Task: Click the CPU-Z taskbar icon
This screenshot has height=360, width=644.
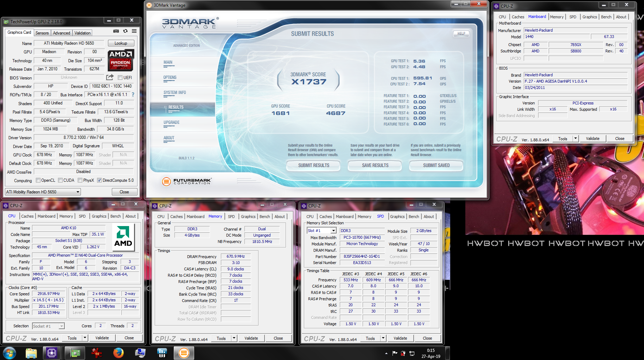Action: click(x=52, y=353)
